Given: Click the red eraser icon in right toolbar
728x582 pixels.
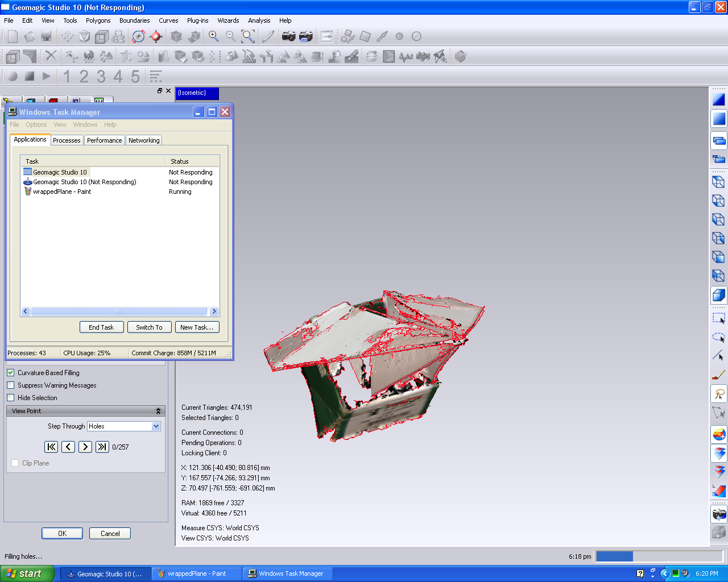Looking at the screenshot, I should tap(719, 490).
